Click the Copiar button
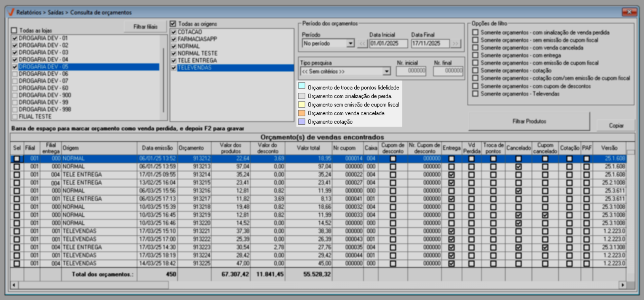 [x=615, y=125]
